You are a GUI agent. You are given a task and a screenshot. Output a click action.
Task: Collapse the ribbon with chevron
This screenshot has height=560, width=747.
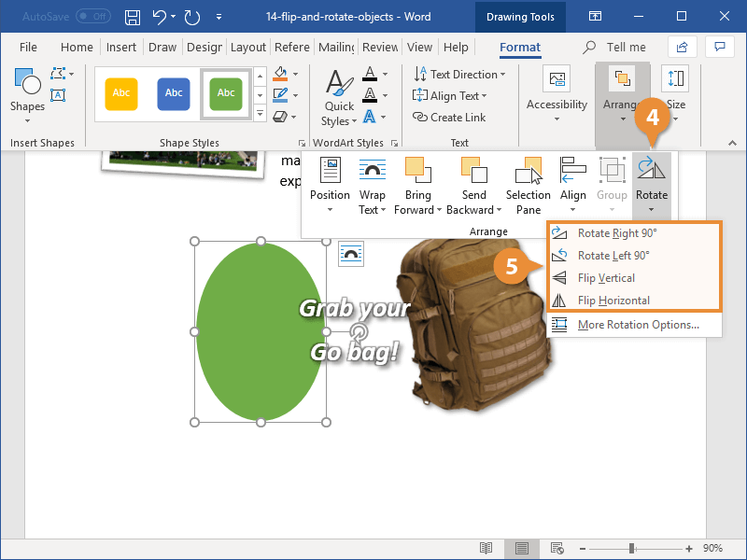click(x=732, y=143)
